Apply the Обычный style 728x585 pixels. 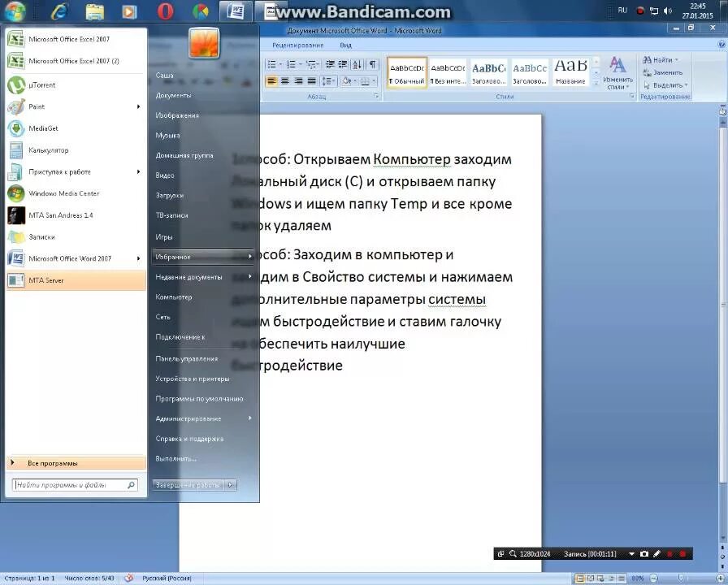tap(407, 72)
